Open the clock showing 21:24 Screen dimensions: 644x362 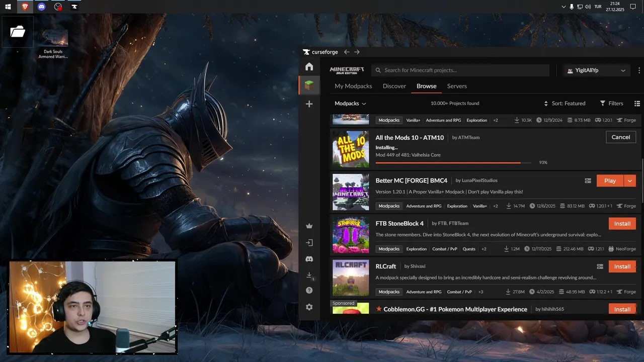coord(615,7)
